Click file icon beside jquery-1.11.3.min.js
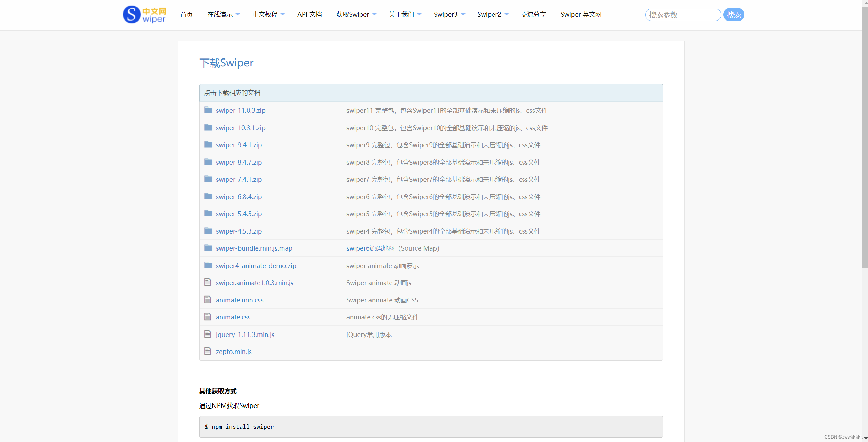Screen dimensions: 868x442 point(208,334)
